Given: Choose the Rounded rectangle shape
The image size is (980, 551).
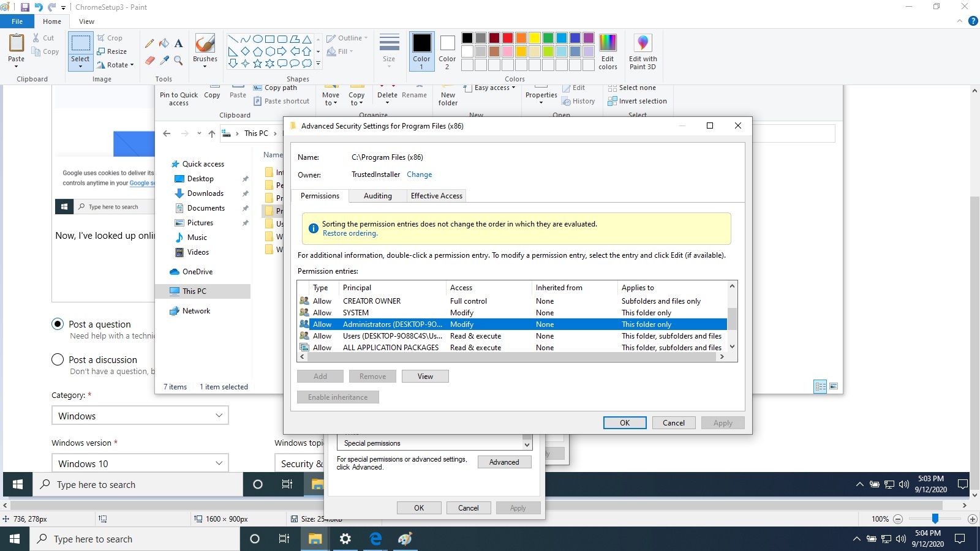Looking at the screenshot, I should click(x=282, y=39).
